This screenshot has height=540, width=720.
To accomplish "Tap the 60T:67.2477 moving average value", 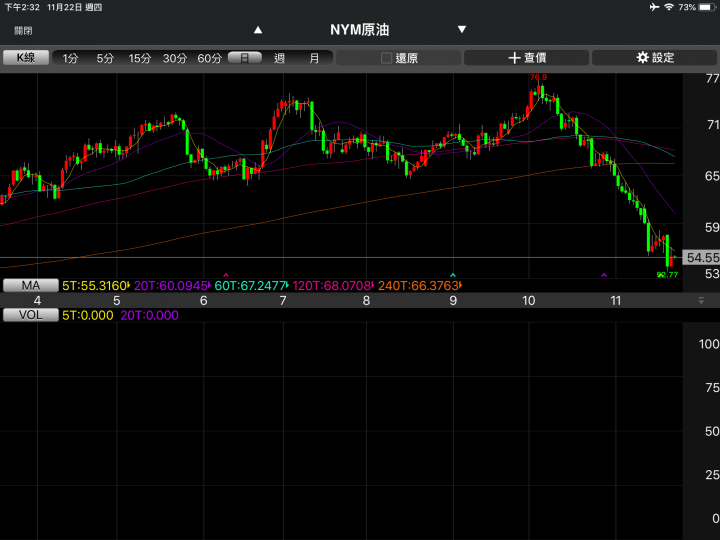I will click(x=251, y=286).
